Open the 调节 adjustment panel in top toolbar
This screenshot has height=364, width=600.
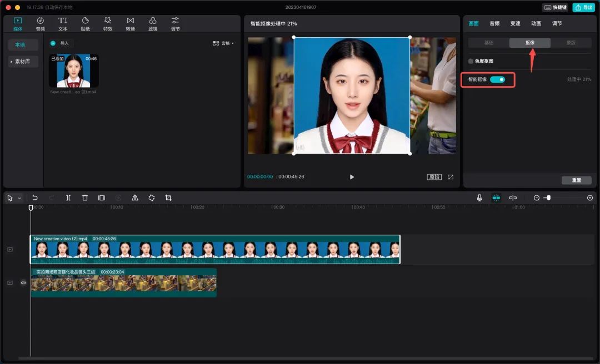point(175,24)
